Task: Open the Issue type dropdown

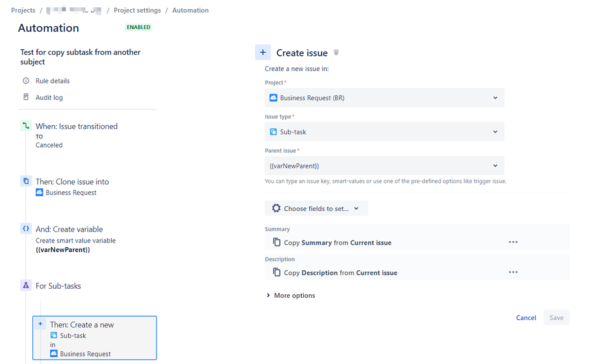Action: click(385, 132)
